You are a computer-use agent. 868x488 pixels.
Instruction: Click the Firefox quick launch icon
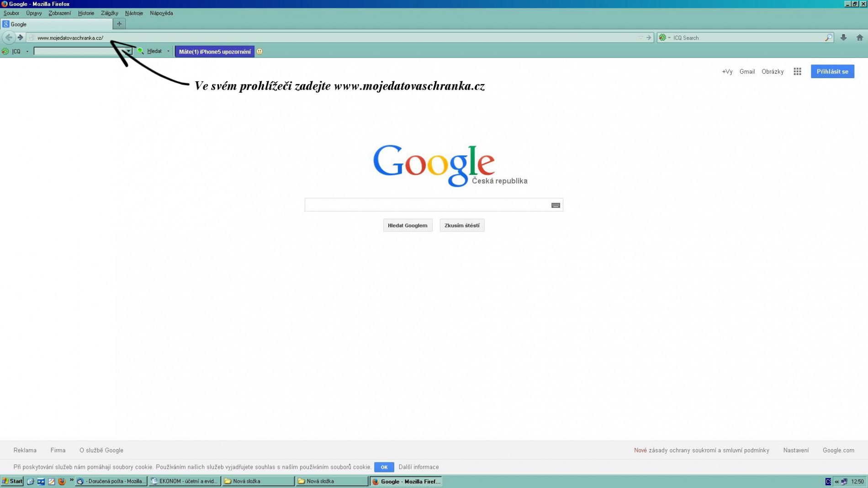[62, 481]
